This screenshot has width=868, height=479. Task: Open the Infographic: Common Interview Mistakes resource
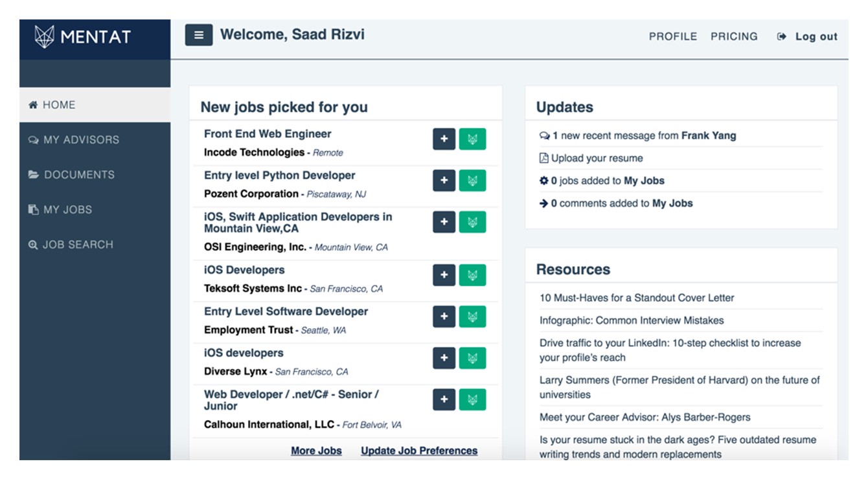[632, 320]
